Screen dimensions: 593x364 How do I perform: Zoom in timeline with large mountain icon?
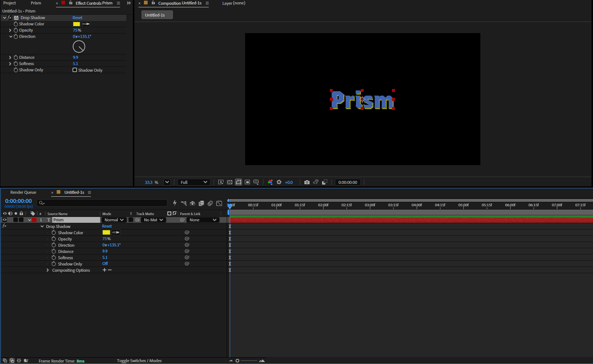pyautogui.click(x=262, y=361)
